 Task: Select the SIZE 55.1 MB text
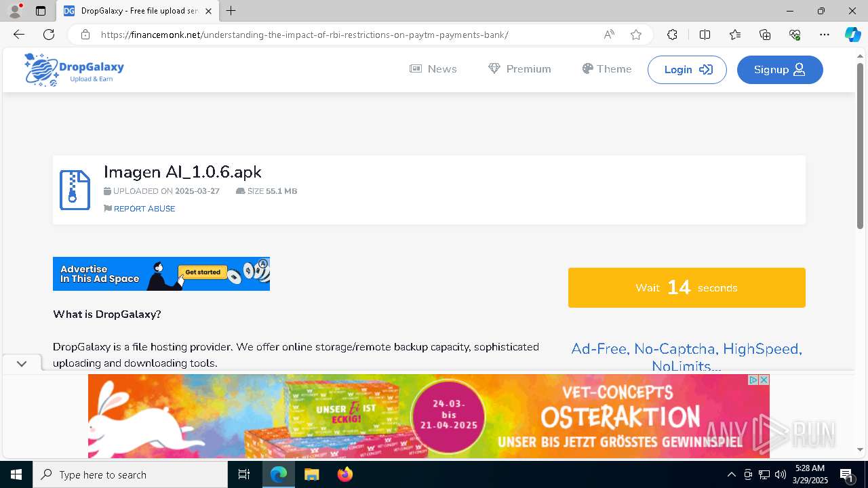coord(267,191)
